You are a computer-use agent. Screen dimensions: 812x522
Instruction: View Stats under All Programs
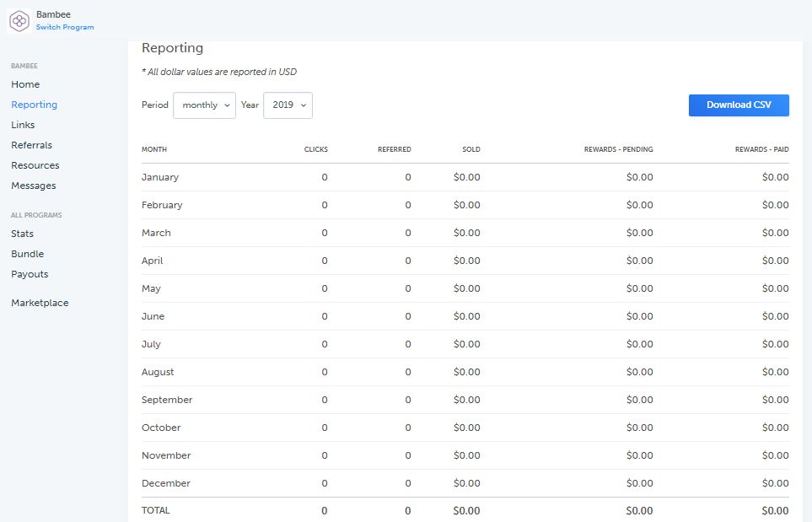click(22, 234)
